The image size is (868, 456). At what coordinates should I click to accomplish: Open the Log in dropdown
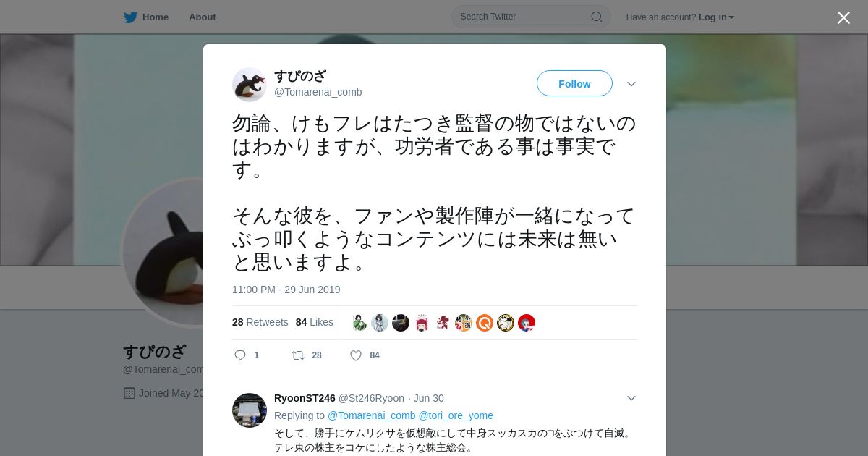pyautogui.click(x=716, y=17)
